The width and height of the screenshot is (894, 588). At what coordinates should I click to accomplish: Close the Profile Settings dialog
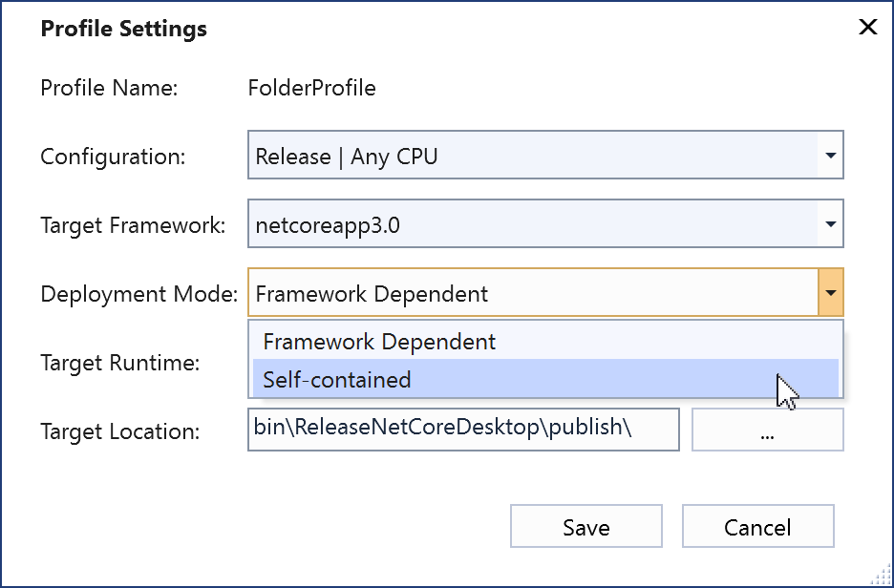tap(868, 27)
